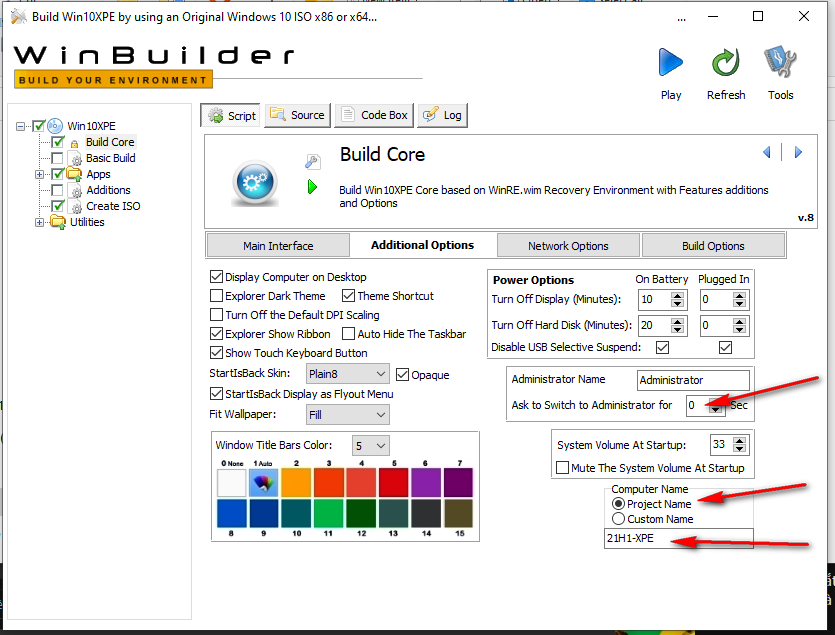The width and height of the screenshot is (835, 635).
Task: Enable Explorer Dark Theme
Action: click(x=216, y=296)
